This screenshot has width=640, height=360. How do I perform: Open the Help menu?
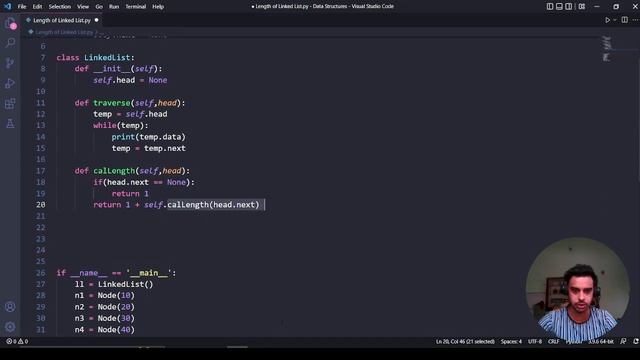158,7
